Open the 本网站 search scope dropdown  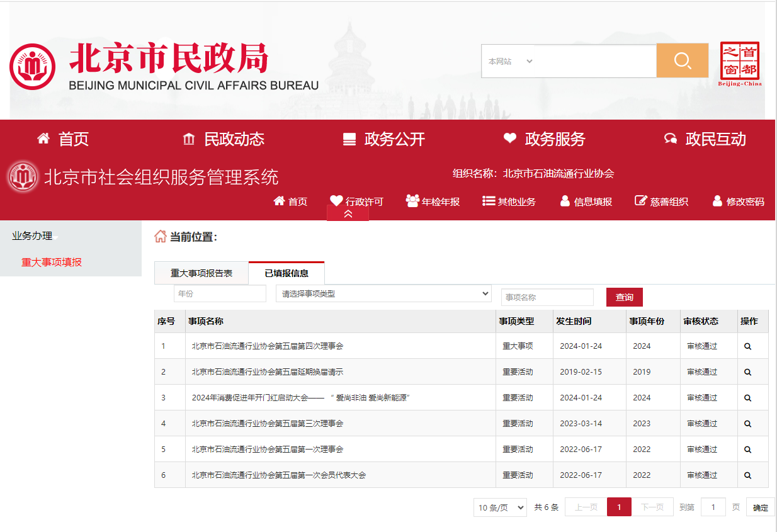(511, 61)
